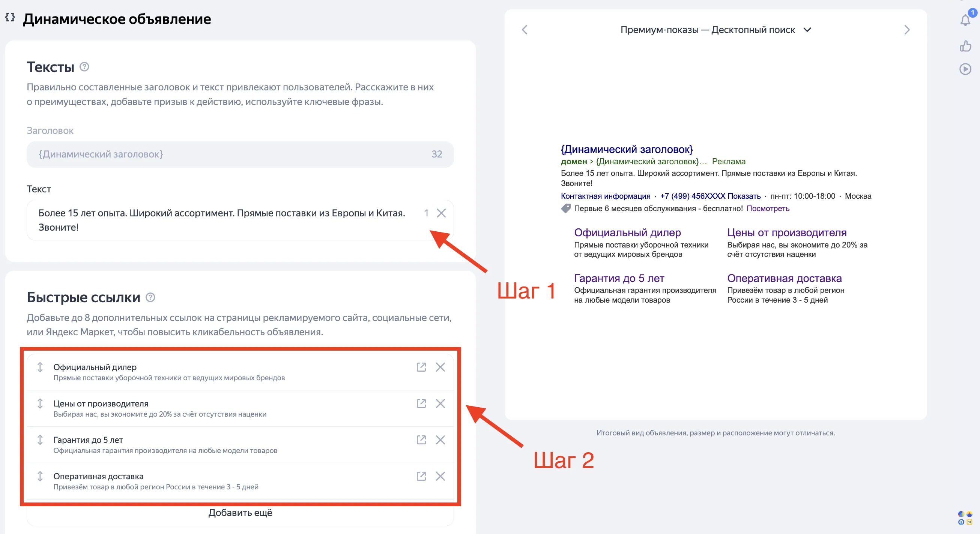Click the Посмотреть link in the preview
980x534 pixels.
(x=768, y=208)
